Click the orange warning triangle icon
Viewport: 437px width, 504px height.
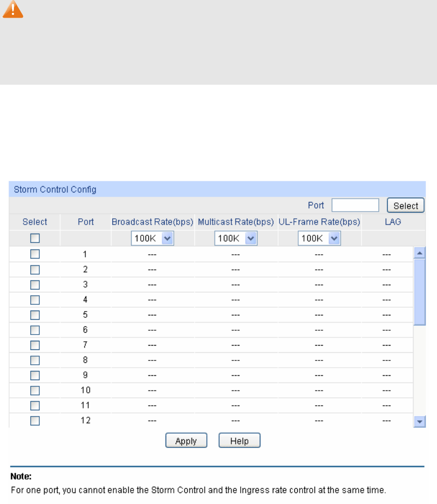[x=12, y=9]
